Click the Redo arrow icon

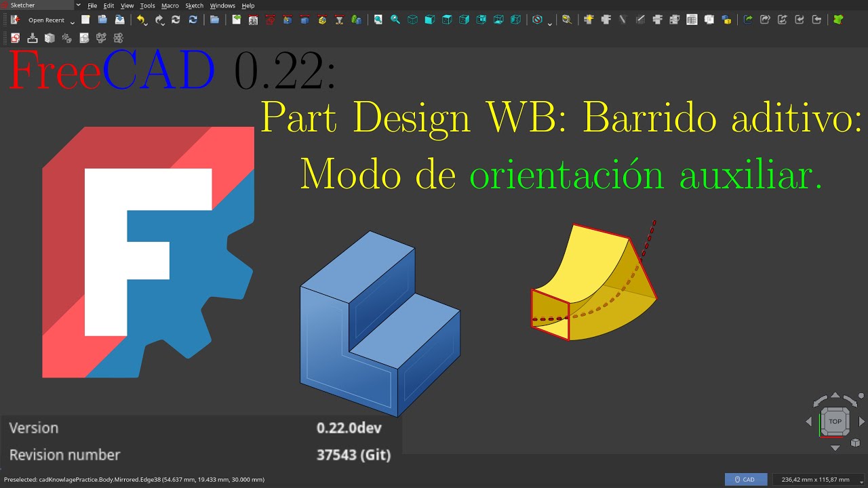(x=159, y=20)
